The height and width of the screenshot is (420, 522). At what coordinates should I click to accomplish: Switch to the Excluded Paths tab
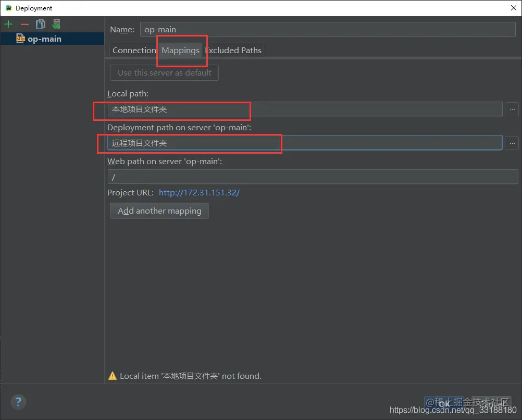pos(233,51)
